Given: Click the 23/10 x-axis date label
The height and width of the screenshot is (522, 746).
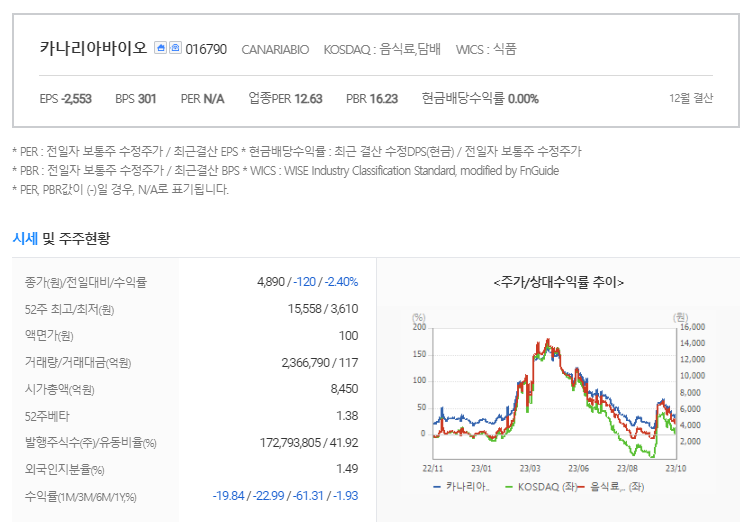Looking at the screenshot, I should 676,468.
